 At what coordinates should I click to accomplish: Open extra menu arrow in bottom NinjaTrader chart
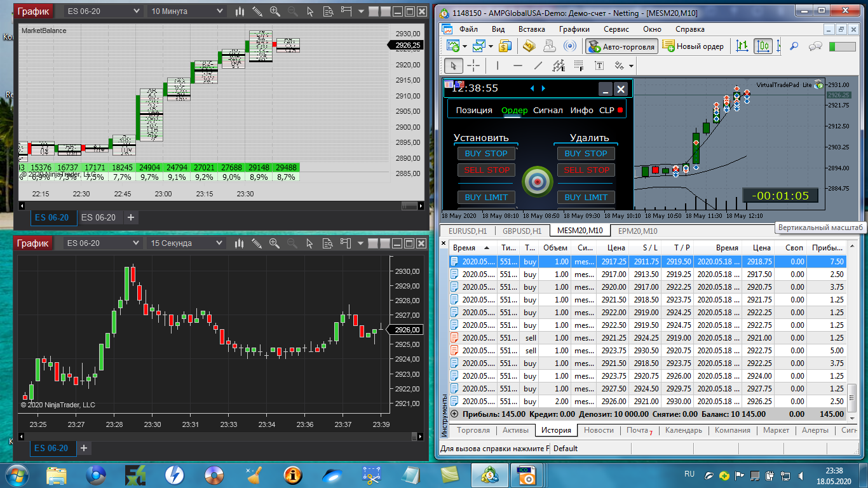click(361, 243)
